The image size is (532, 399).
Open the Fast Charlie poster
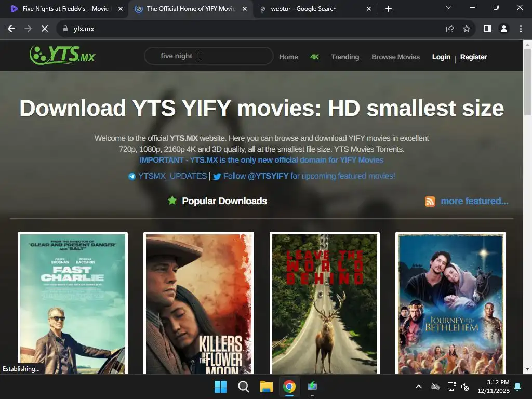tap(73, 303)
